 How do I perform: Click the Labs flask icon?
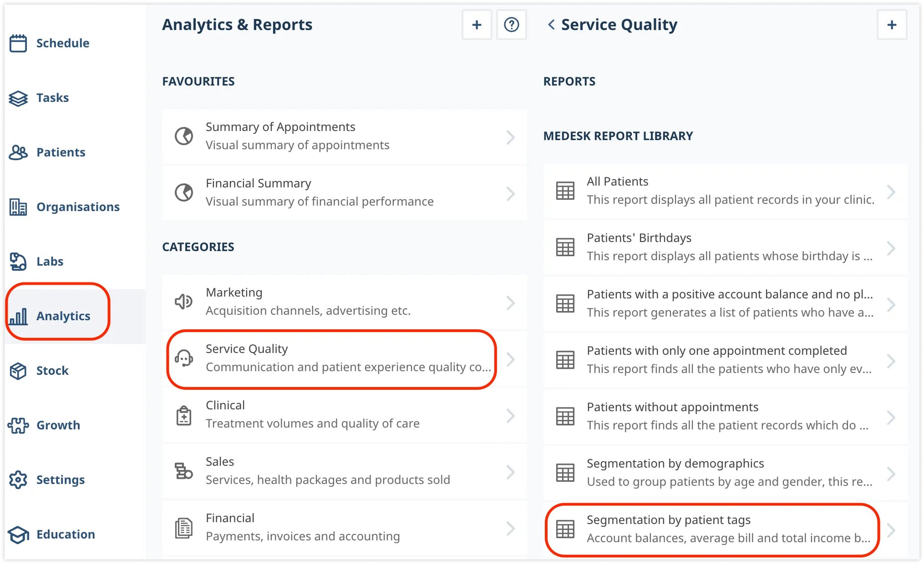click(17, 261)
